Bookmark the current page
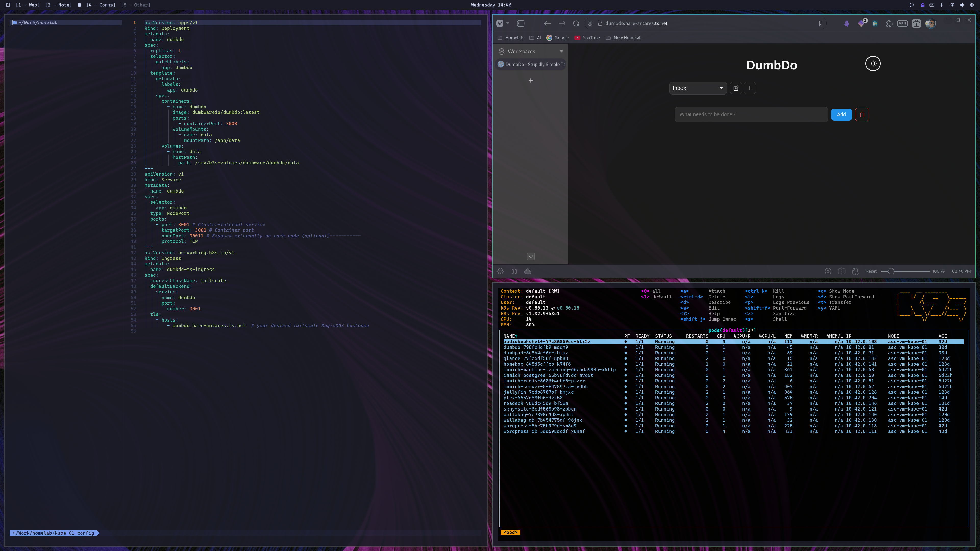Viewport: 980px width, 551px height. pos(821,23)
